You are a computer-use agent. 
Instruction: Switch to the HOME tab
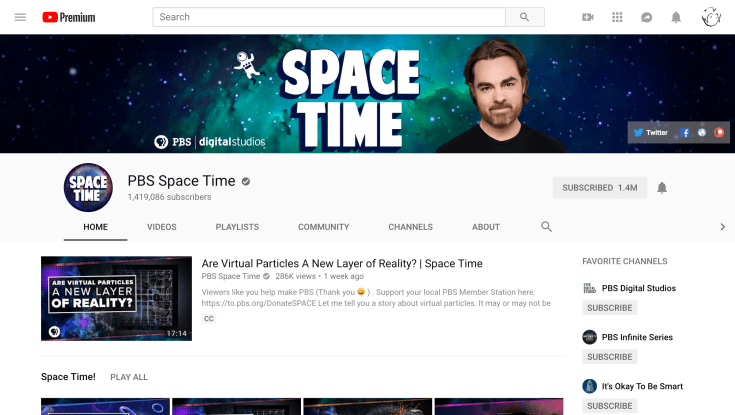[x=96, y=227]
